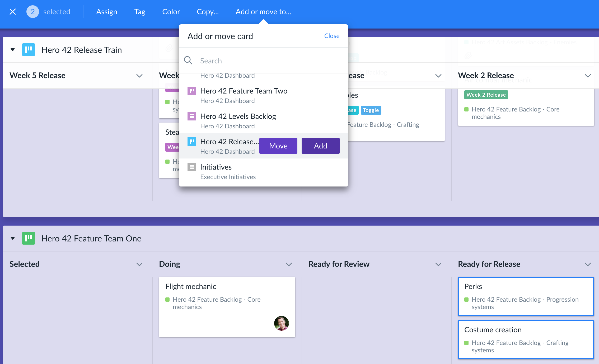
Task: Click the Move button for Hero 42 Release
Action: click(x=278, y=146)
